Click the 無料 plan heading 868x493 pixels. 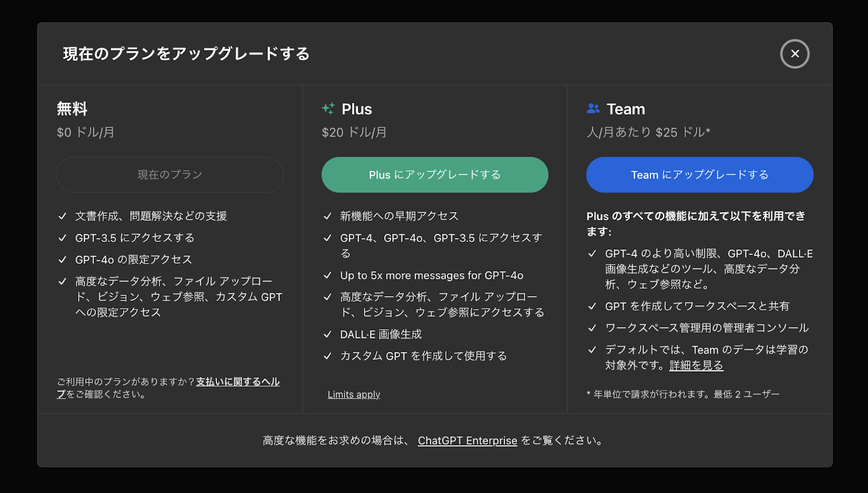pyautogui.click(x=72, y=108)
